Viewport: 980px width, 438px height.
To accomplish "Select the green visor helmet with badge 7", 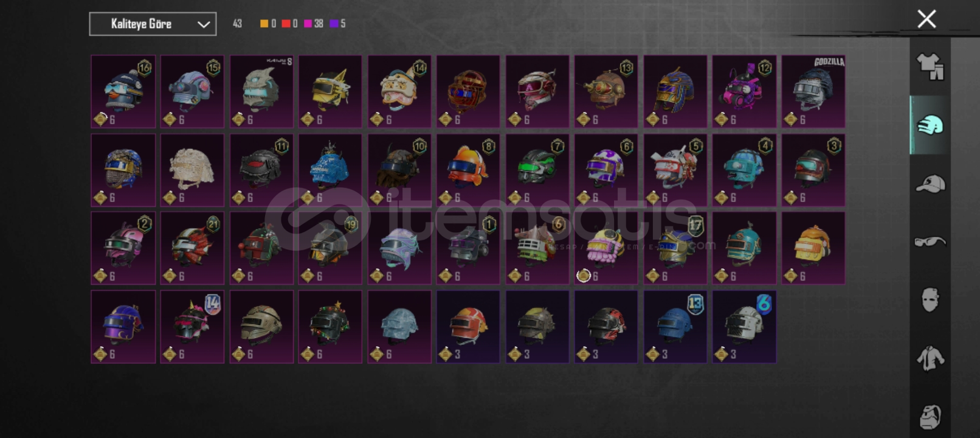I will click(537, 170).
